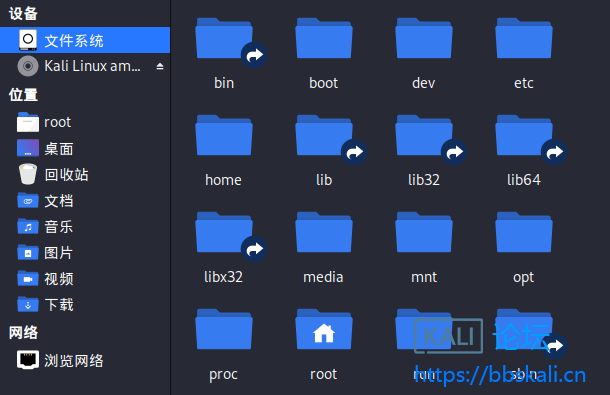
Task: Open the lib symlink folder icon
Action: pyautogui.click(x=324, y=135)
